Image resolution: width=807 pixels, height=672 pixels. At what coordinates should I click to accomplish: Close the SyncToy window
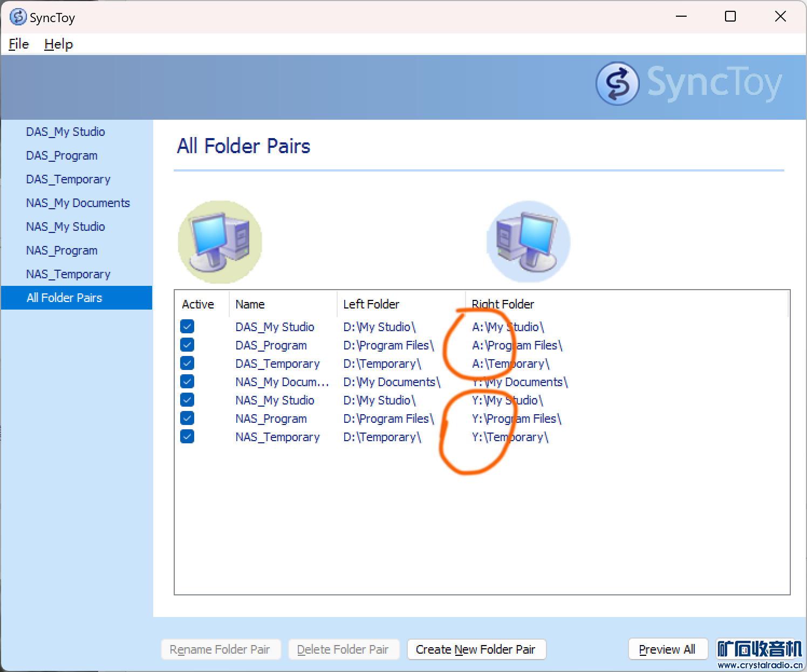[x=780, y=17]
